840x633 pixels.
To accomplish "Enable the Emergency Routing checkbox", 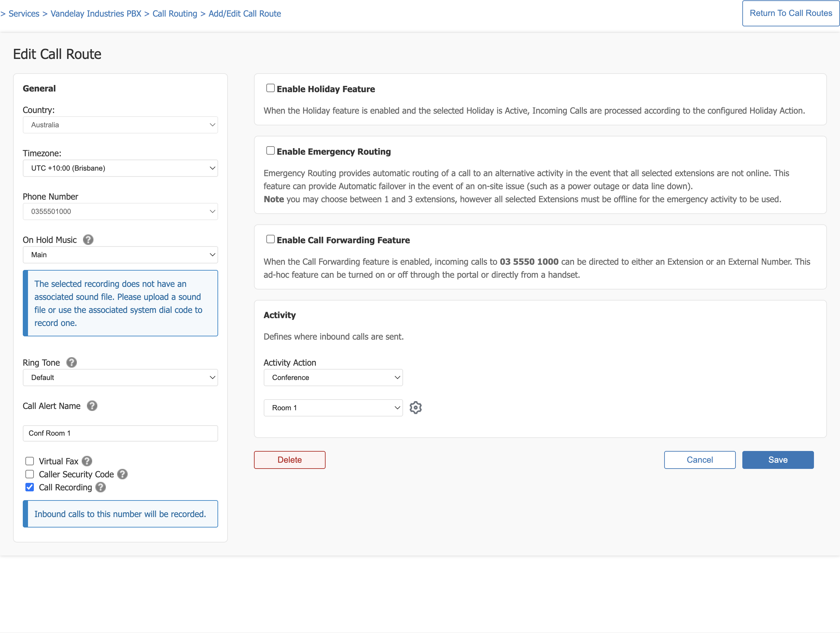I will (270, 151).
